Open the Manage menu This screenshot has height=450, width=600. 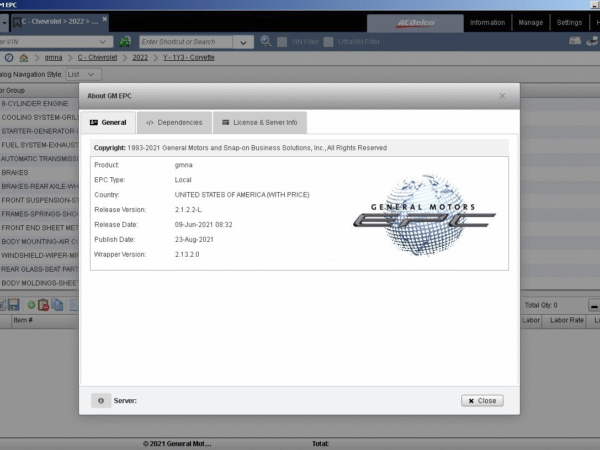(x=531, y=23)
